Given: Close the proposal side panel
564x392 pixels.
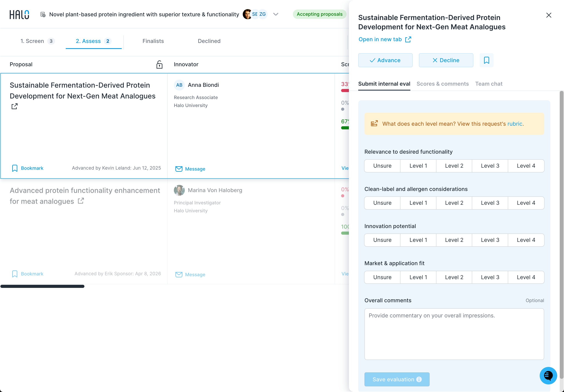Looking at the screenshot, I should (548, 15).
